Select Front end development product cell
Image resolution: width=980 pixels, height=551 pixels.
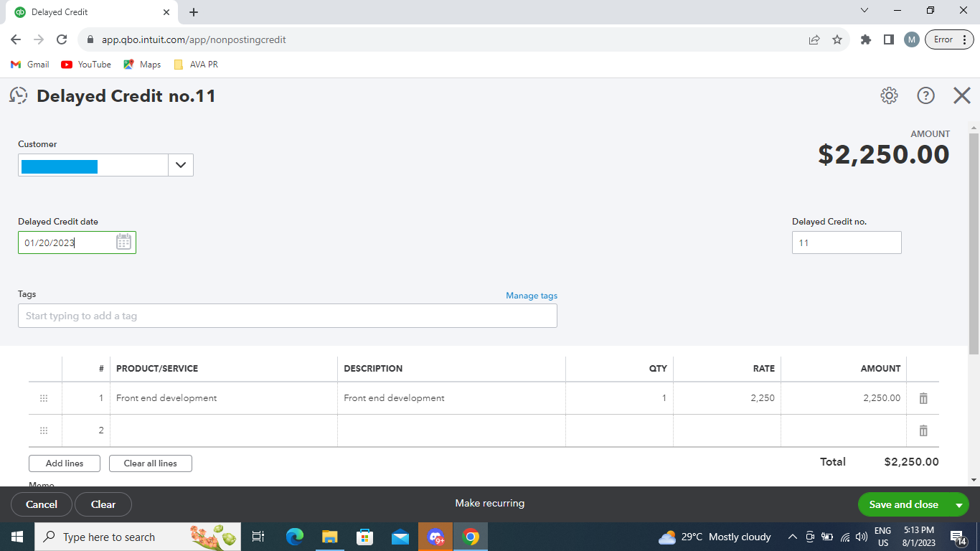point(224,398)
